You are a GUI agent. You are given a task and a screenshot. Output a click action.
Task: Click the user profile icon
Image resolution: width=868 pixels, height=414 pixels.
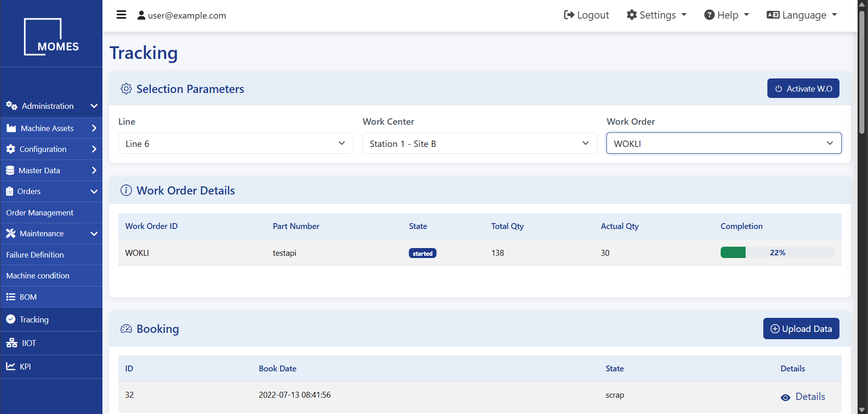(141, 15)
